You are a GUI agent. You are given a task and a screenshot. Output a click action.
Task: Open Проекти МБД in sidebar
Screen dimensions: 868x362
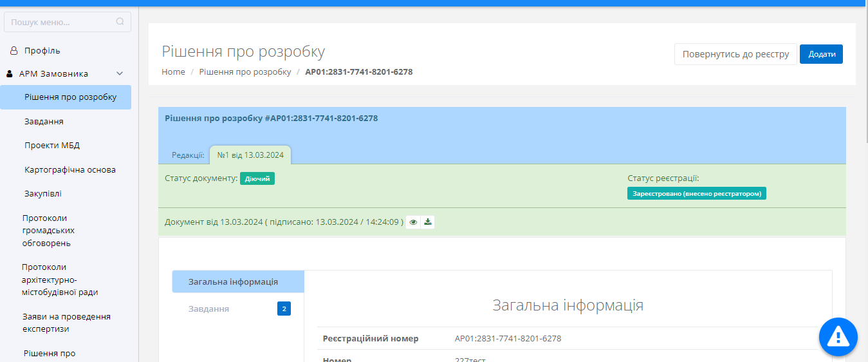click(x=52, y=146)
